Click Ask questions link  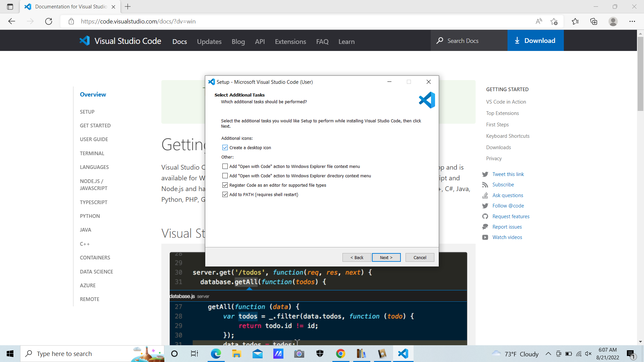[x=507, y=195]
